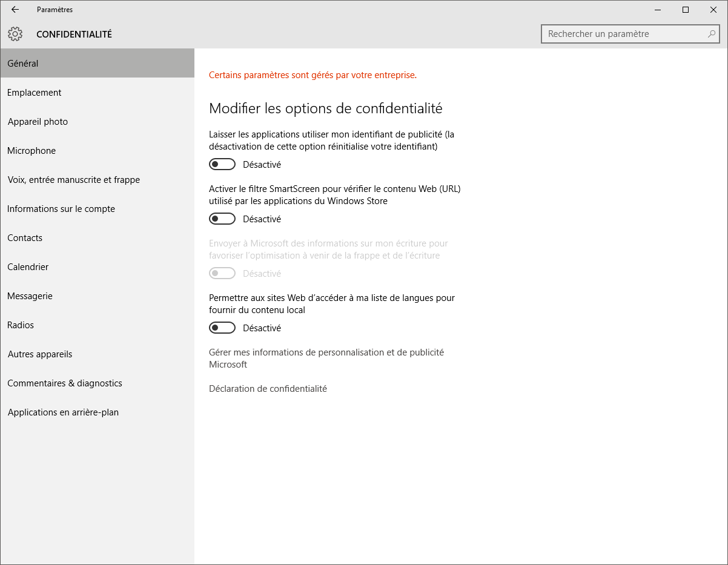Open the Contacts privacy page
Viewport: 728px width, 565px height.
click(x=25, y=238)
